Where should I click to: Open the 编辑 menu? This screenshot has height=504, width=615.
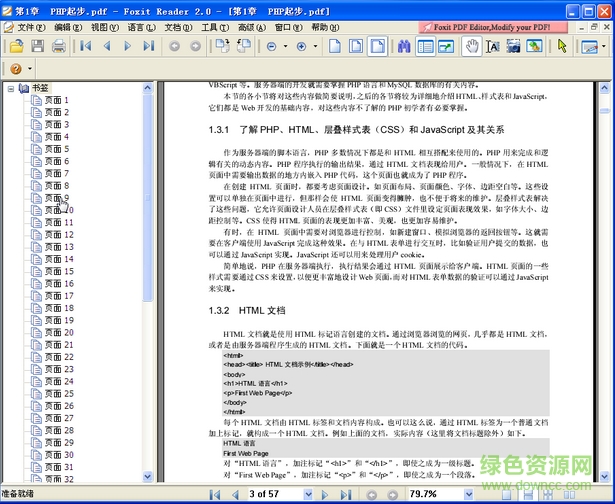click(68, 27)
